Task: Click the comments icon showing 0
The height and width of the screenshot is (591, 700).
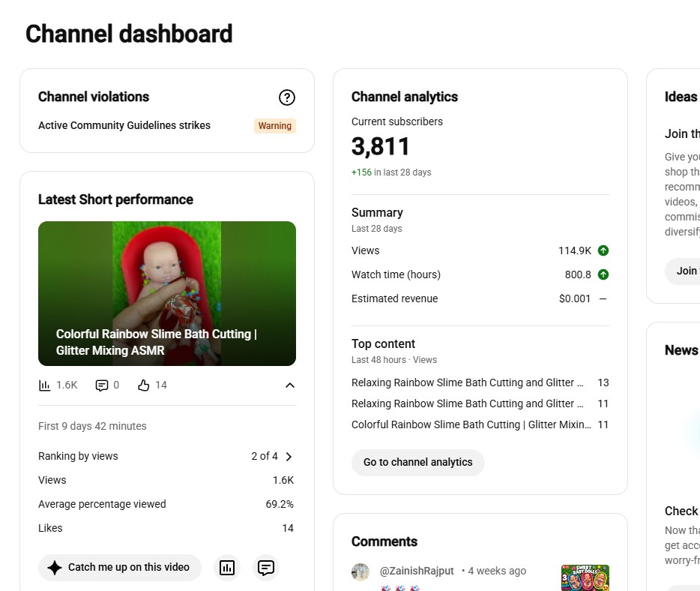Action: coord(102,385)
